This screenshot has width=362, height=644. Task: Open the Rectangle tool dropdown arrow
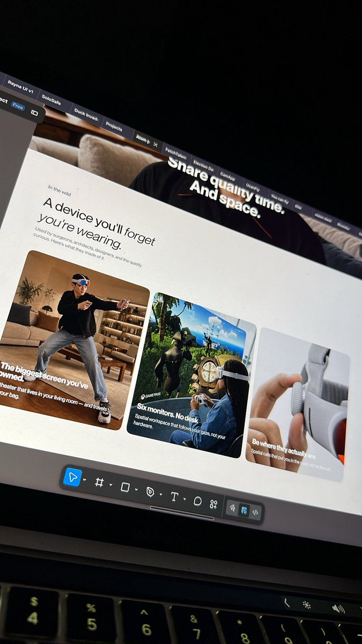[x=136, y=489]
